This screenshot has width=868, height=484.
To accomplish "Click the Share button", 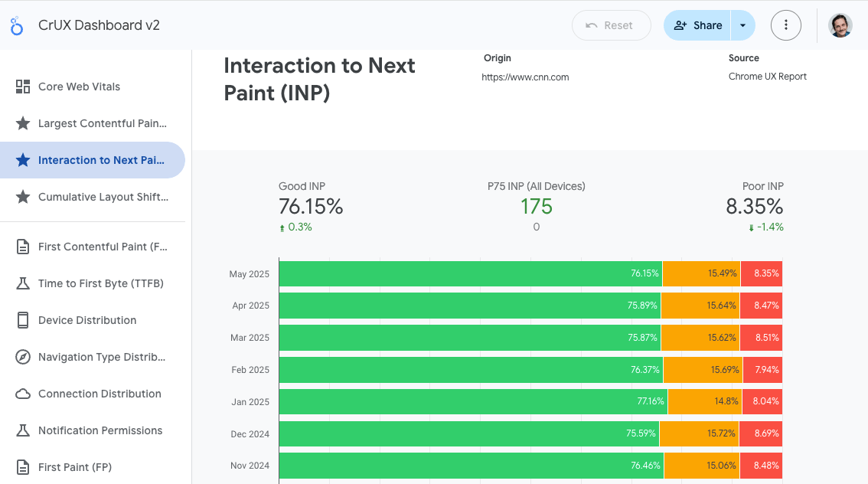I will (x=697, y=25).
